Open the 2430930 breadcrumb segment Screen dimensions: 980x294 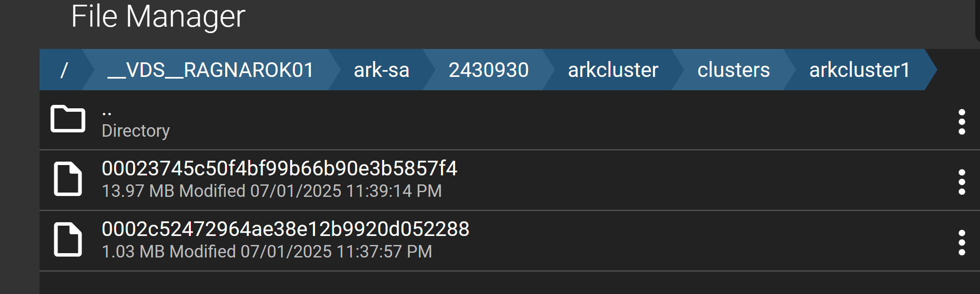[489, 70]
